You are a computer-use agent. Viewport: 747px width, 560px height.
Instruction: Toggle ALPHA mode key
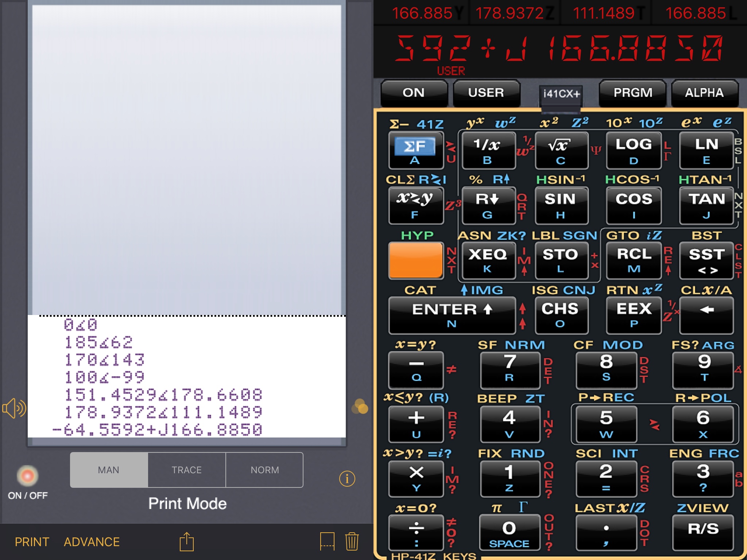pyautogui.click(x=704, y=93)
